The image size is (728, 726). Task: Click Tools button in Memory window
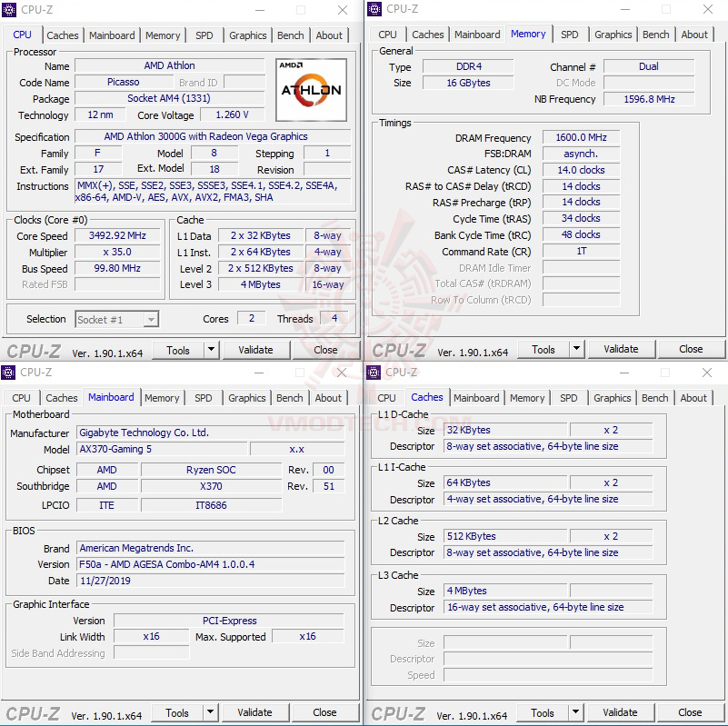click(544, 349)
